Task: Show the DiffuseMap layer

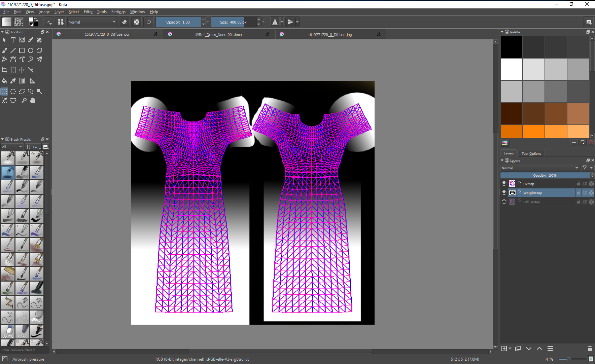Action: [x=504, y=202]
